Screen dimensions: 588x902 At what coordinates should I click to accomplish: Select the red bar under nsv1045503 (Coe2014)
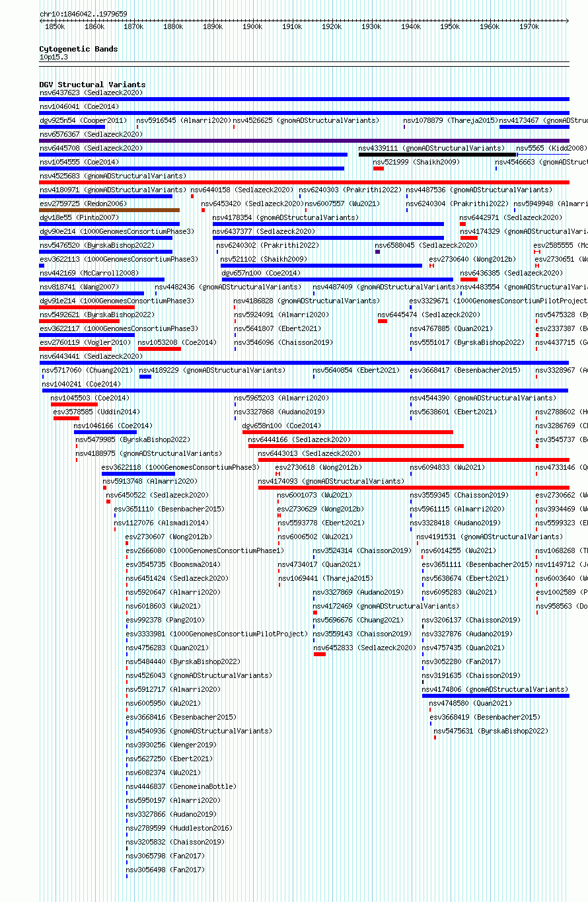tap(74, 404)
